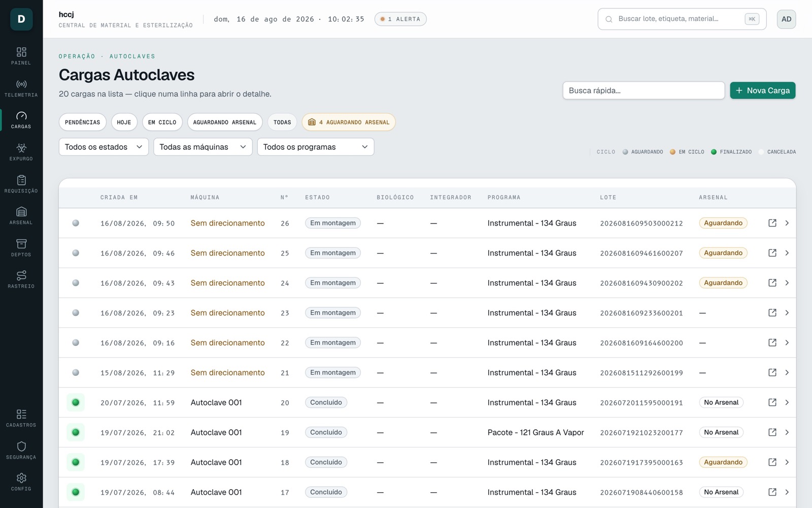Open the Todas as máquinas dropdown

[202, 147]
